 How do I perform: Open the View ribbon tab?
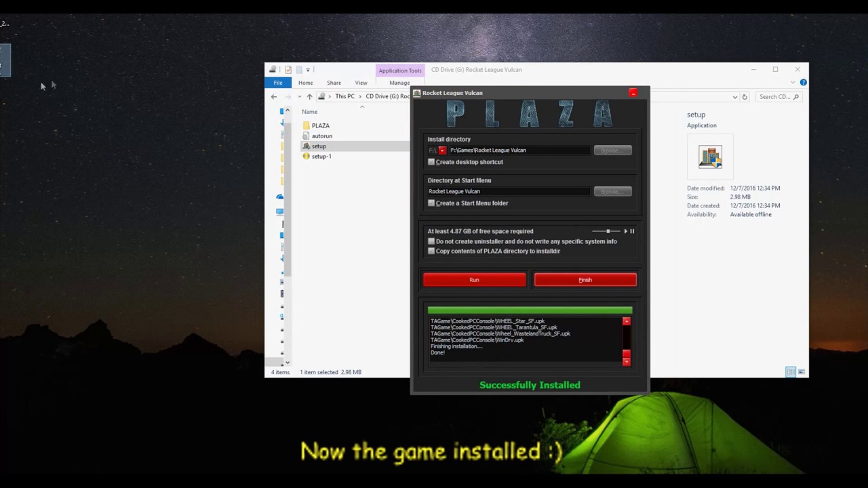[361, 83]
